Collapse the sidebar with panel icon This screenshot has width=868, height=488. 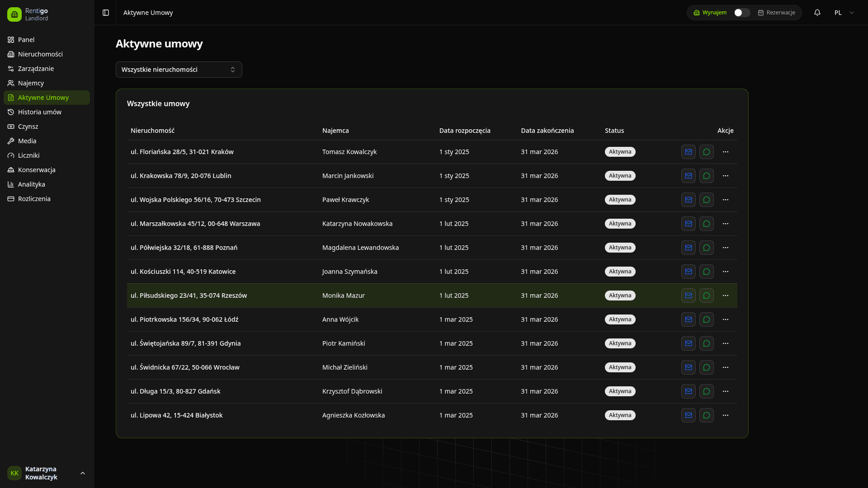[x=106, y=13]
